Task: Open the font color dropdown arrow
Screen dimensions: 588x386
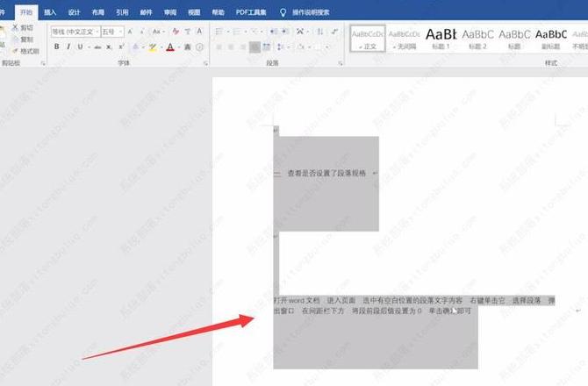Action: [x=179, y=47]
